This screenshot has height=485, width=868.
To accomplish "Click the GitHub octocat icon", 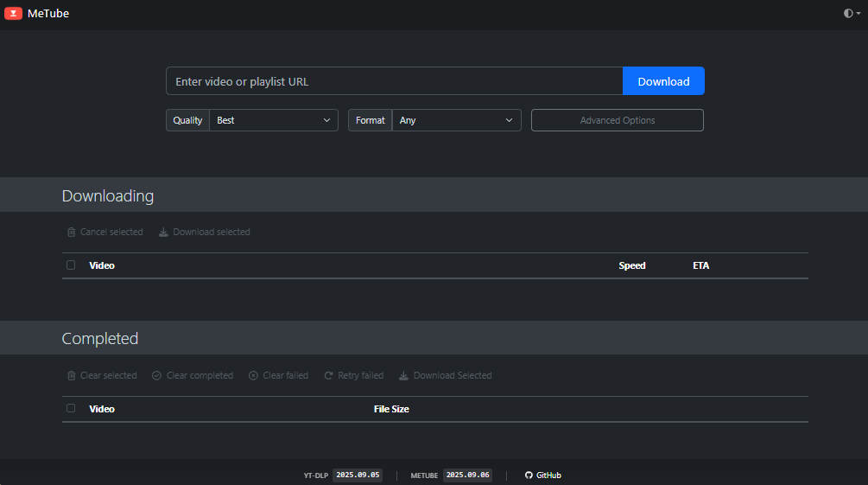I will click(529, 475).
